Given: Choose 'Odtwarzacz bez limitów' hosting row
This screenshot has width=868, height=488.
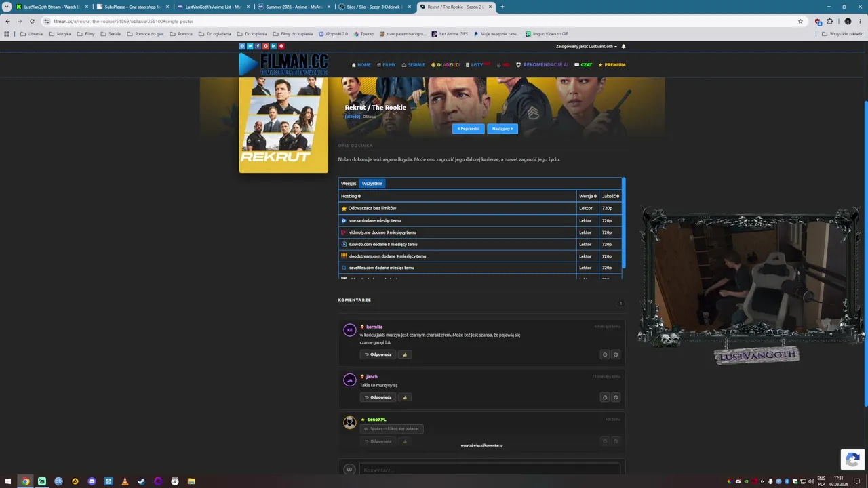Looking at the screenshot, I should (480, 208).
